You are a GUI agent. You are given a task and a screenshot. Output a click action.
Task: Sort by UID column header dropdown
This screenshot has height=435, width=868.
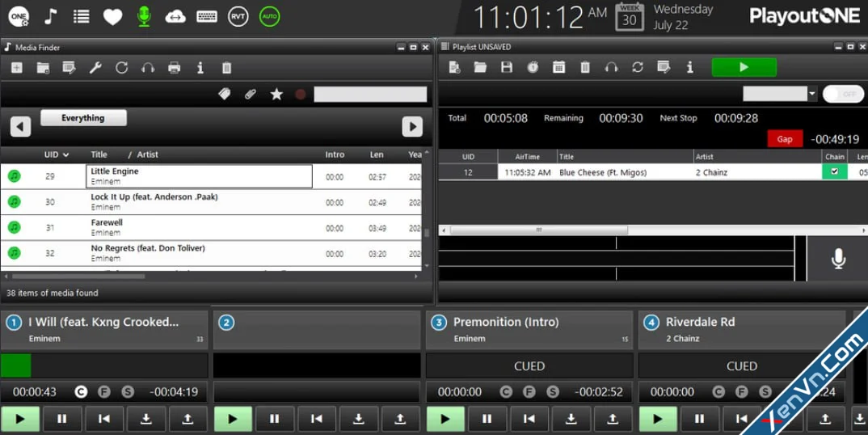(x=57, y=154)
